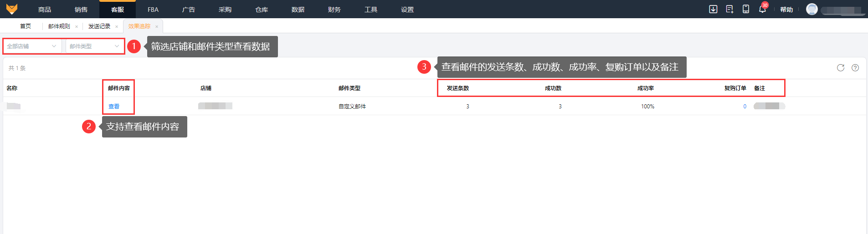The height and width of the screenshot is (234, 868).
Task: Open the mobile app icon
Action: pos(746,9)
